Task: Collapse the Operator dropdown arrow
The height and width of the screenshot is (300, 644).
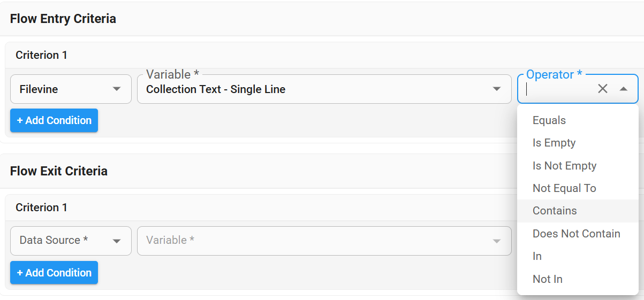Action: (x=624, y=89)
